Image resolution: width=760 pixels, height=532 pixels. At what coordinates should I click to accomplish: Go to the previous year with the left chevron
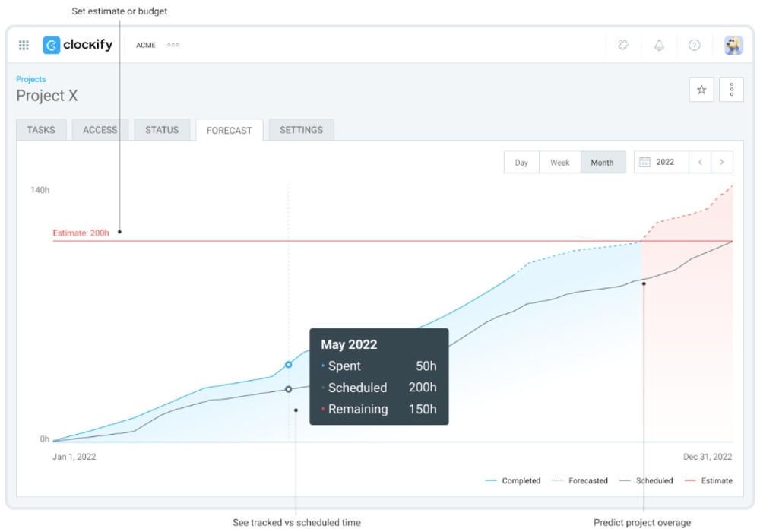(x=700, y=162)
